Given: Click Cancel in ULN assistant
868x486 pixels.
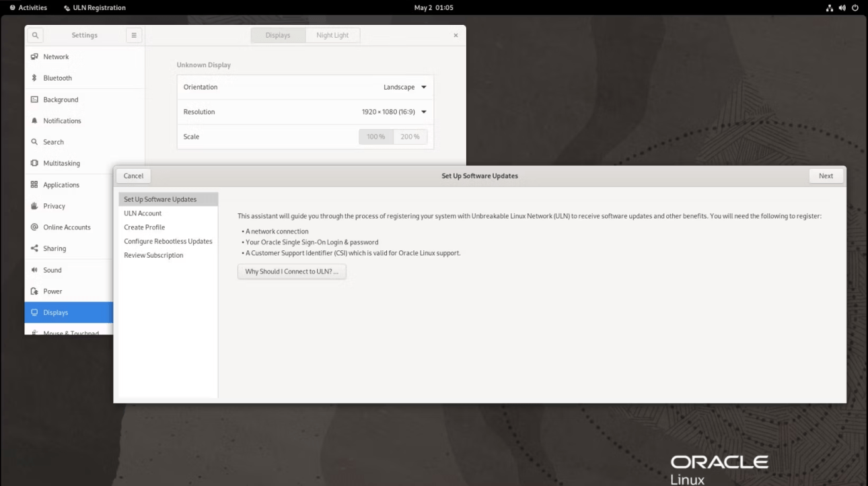Looking at the screenshot, I should 133,176.
